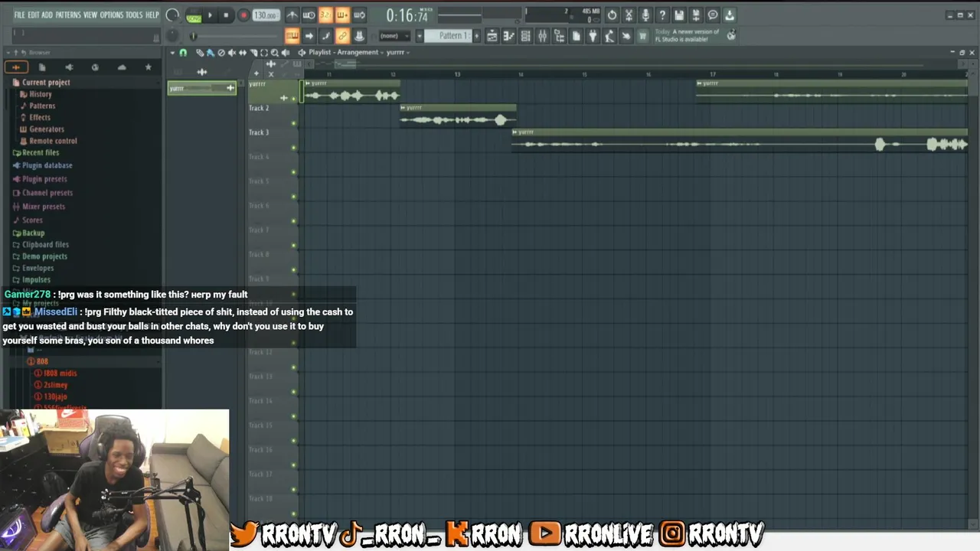Open the PATTERNS menu
The width and height of the screenshot is (980, 551).
[68, 15]
